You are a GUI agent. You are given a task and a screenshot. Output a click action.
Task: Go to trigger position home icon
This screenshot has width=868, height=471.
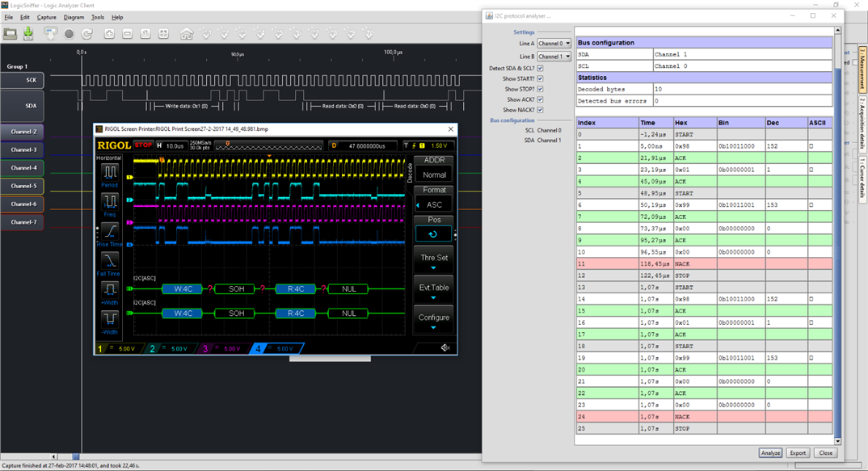(187, 34)
